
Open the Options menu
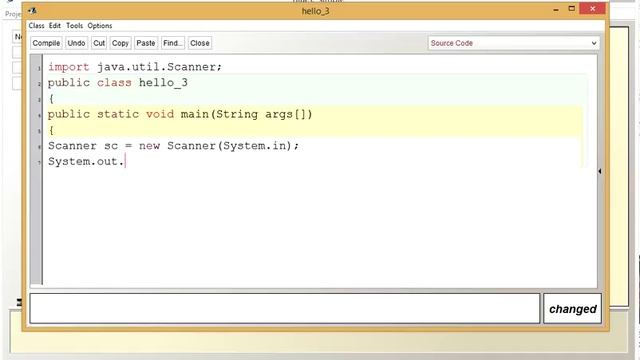(100, 26)
